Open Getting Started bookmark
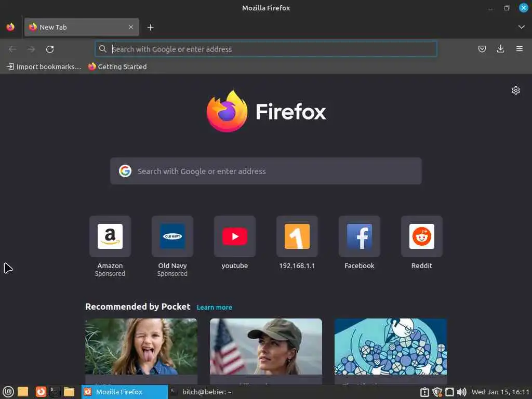532x399 pixels. coord(117,67)
